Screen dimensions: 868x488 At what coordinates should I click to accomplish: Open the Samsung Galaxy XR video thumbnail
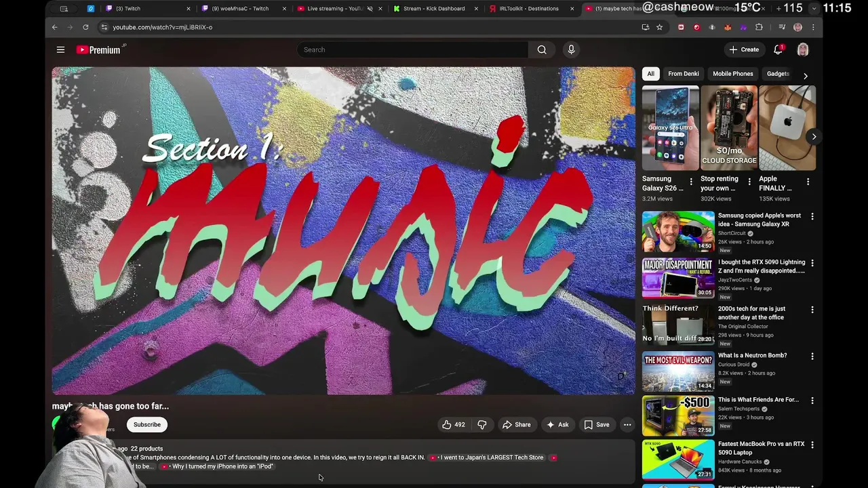(x=678, y=231)
